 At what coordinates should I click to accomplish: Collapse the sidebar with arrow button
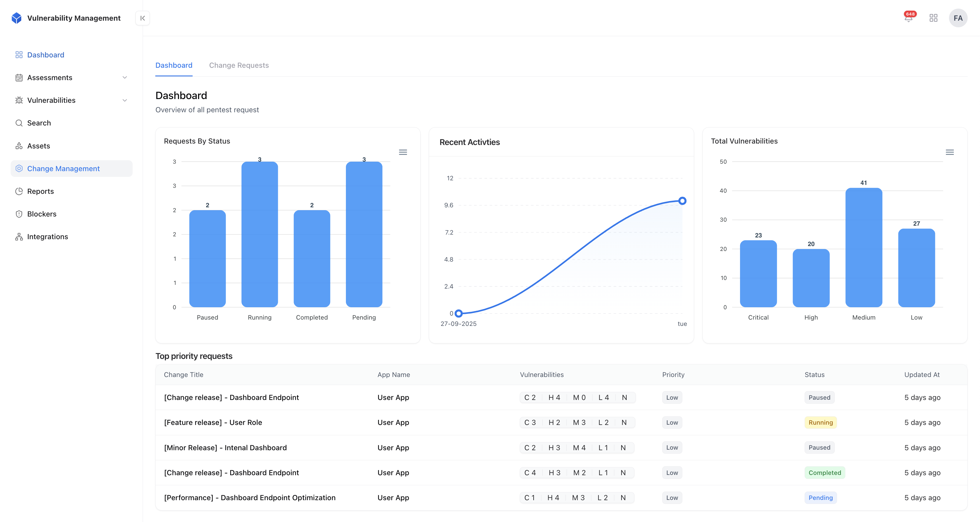click(x=143, y=18)
